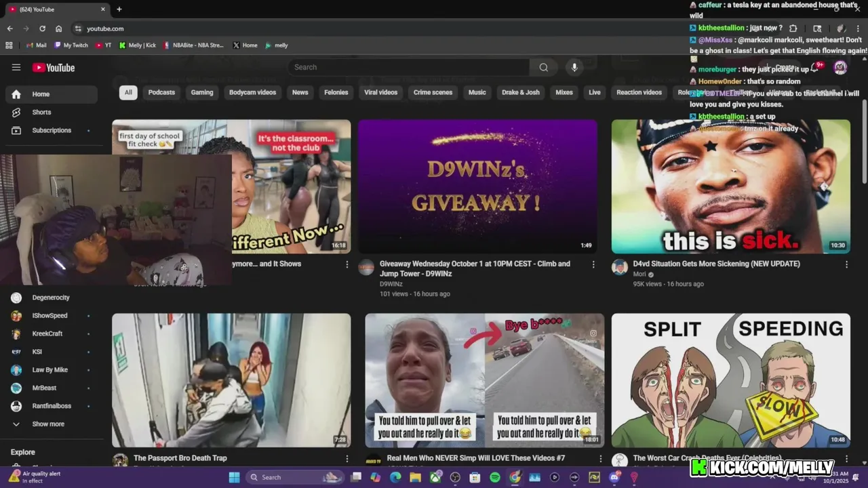Open the Melly | Kick bookmark
The height and width of the screenshot is (488, 868).
(138, 45)
